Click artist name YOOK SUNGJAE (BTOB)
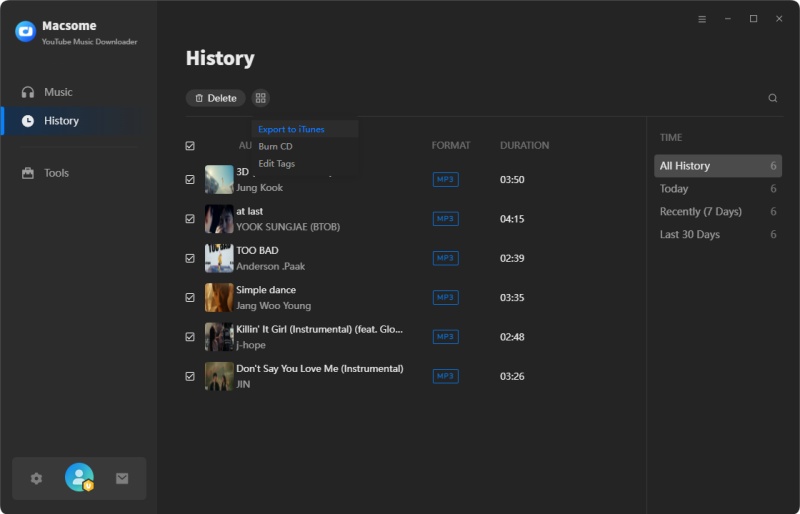The image size is (800, 514). [288, 227]
